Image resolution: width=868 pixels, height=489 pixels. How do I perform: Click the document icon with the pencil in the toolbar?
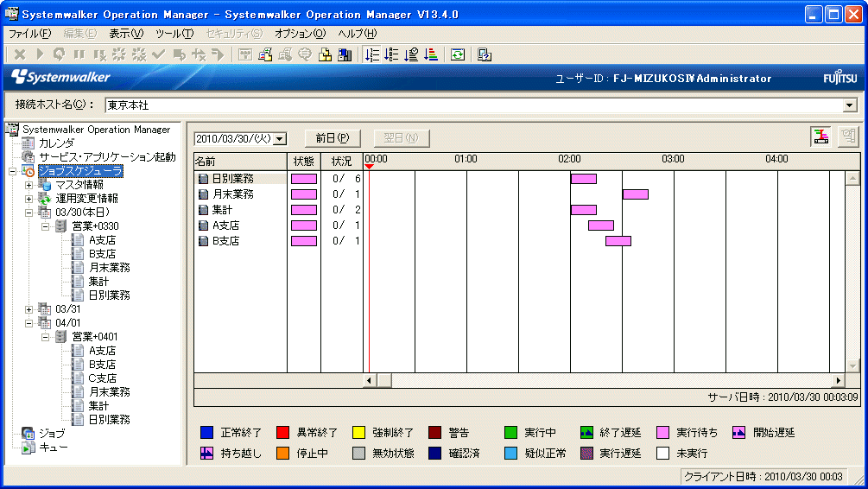pos(265,54)
